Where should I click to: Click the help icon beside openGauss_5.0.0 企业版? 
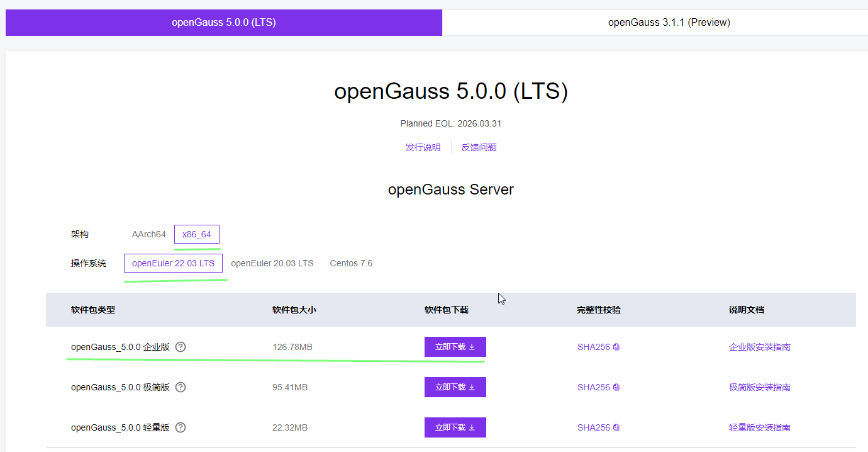[x=181, y=347]
